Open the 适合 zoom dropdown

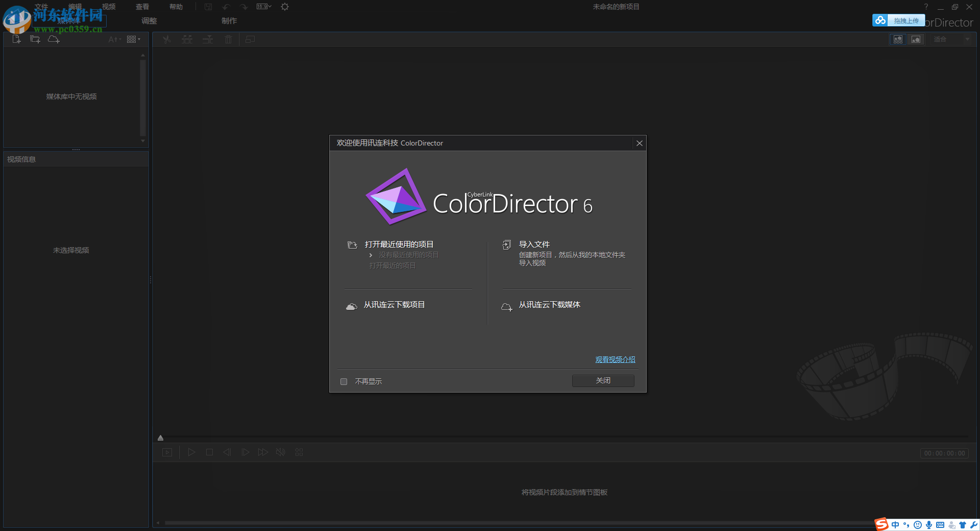click(951, 39)
